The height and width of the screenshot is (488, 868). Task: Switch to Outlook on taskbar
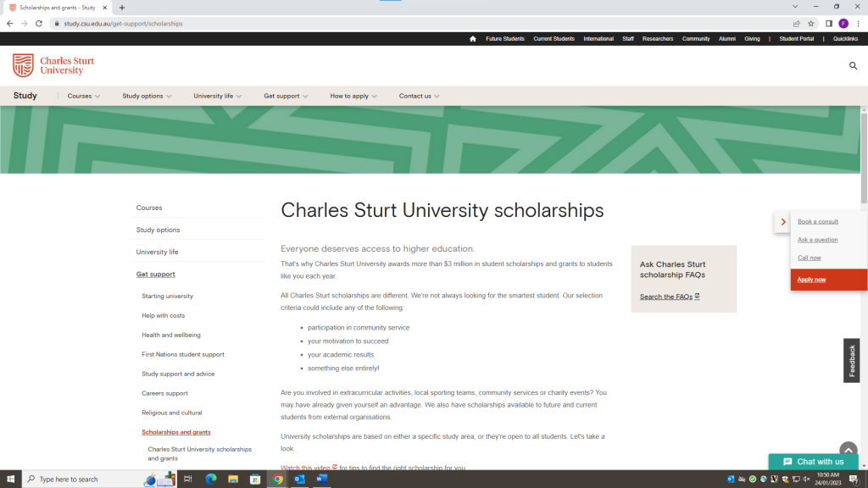(x=299, y=480)
